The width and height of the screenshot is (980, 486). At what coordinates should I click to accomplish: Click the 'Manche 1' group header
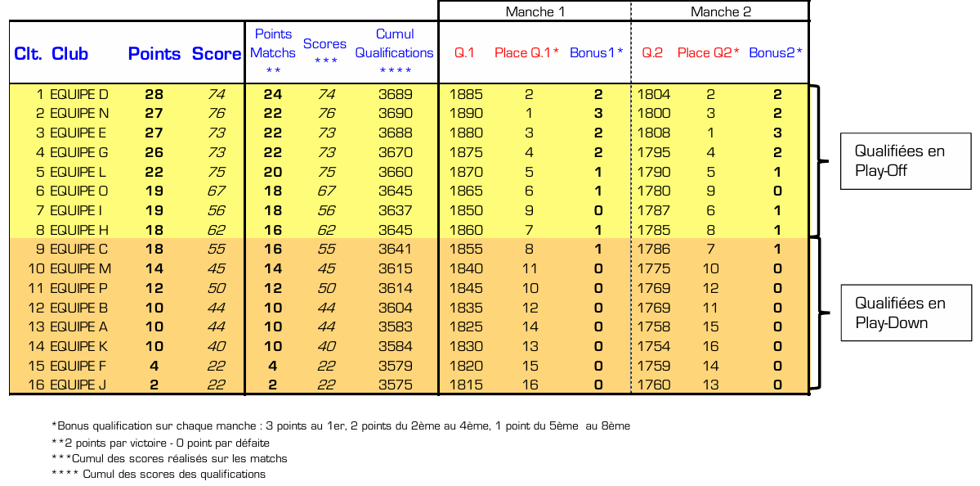(534, 11)
